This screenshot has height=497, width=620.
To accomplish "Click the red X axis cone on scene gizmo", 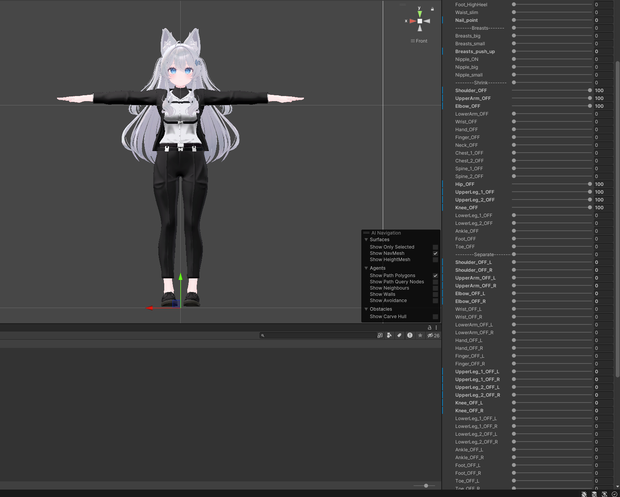I will coord(412,21).
